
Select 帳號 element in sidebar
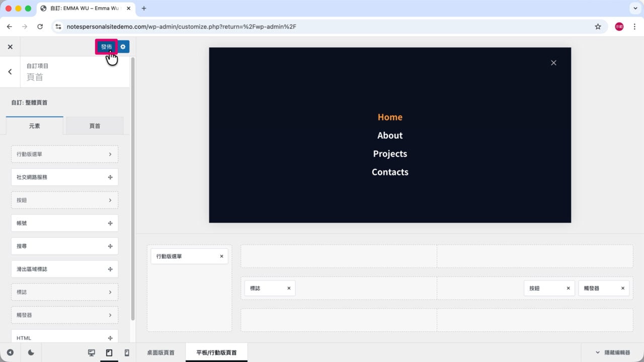coord(64,223)
